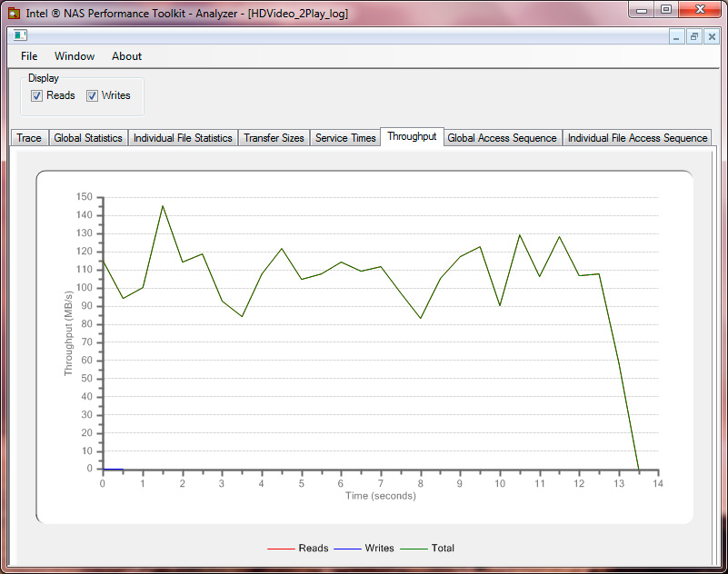Switch to the Trace tab

pos(29,138)
